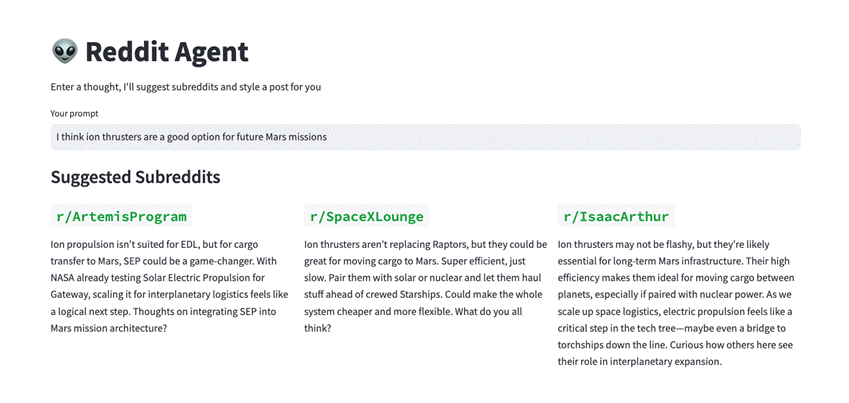This screenshot has height=403, width=849.
Task: Select the r/SpaceXLounge subreddit tag
Action: 366,216
